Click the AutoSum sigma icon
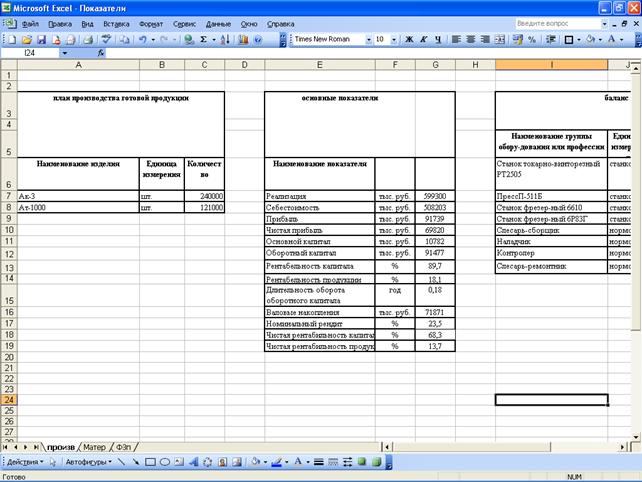 point(203,39)
